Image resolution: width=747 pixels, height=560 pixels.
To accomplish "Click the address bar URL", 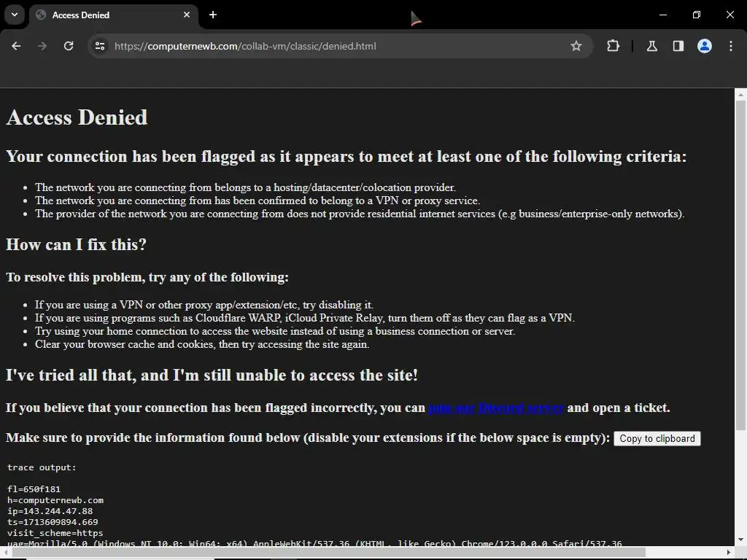I will coord(245,46).
